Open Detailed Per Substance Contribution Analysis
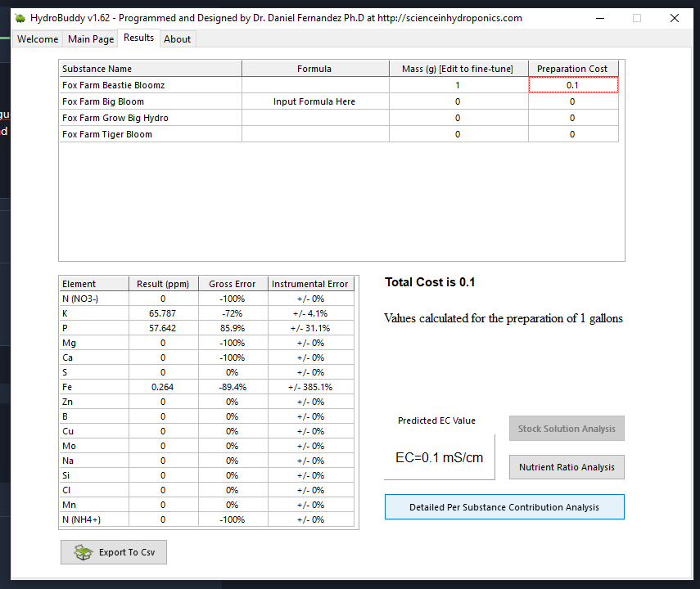This screenshot has height=589, width=700. pos(504,507)
